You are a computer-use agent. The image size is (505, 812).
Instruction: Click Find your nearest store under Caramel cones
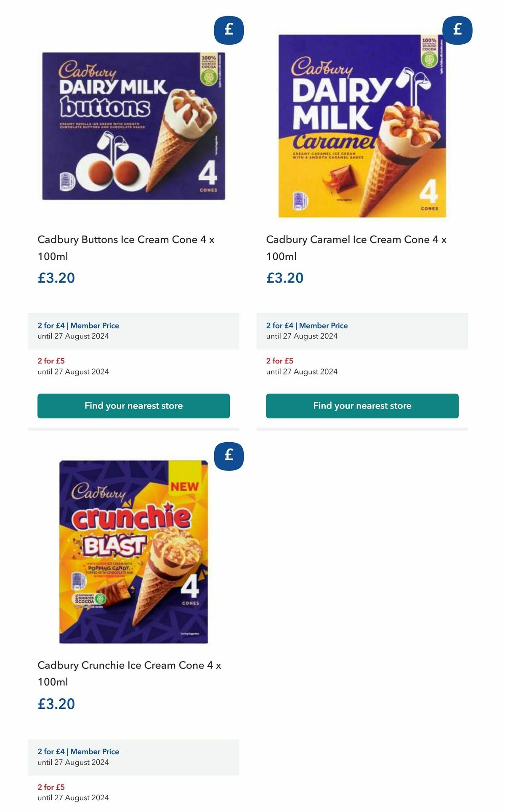362,406
